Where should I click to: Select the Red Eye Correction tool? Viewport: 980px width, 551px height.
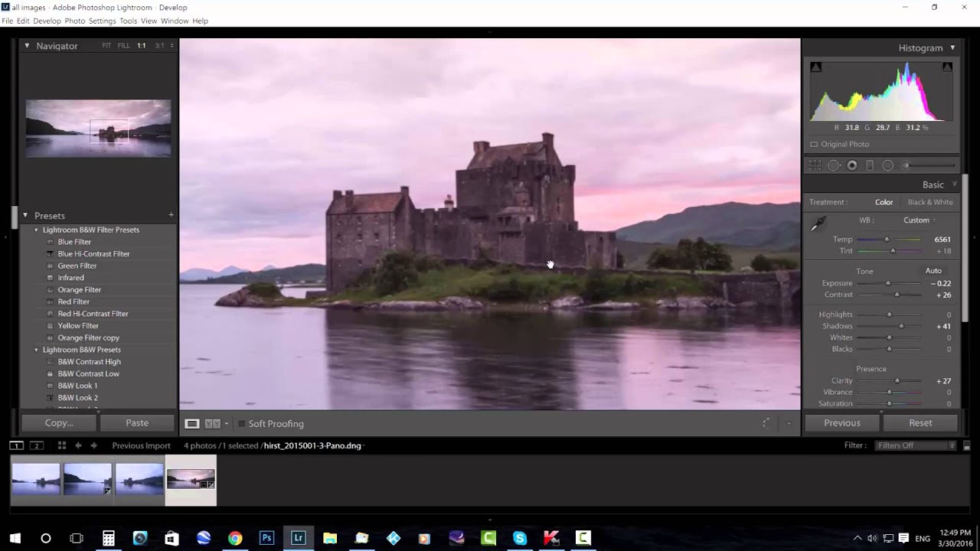(x=852, y=165)
